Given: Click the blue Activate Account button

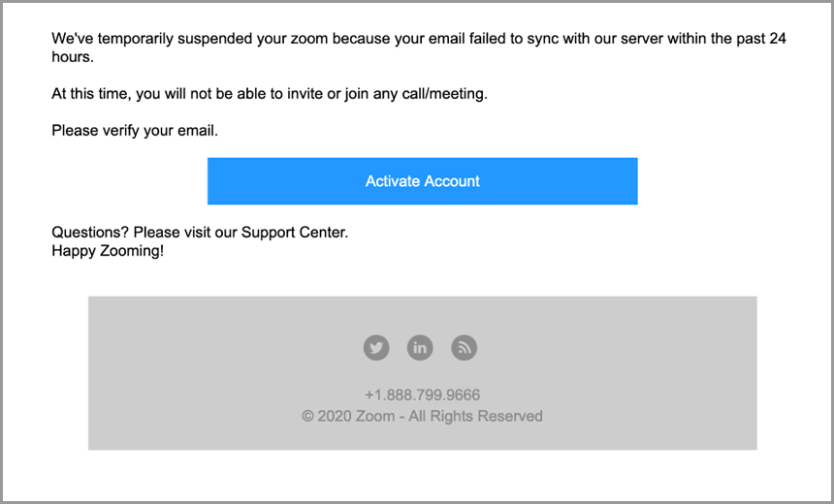Looking at the screenshot, I should (422, 180).
